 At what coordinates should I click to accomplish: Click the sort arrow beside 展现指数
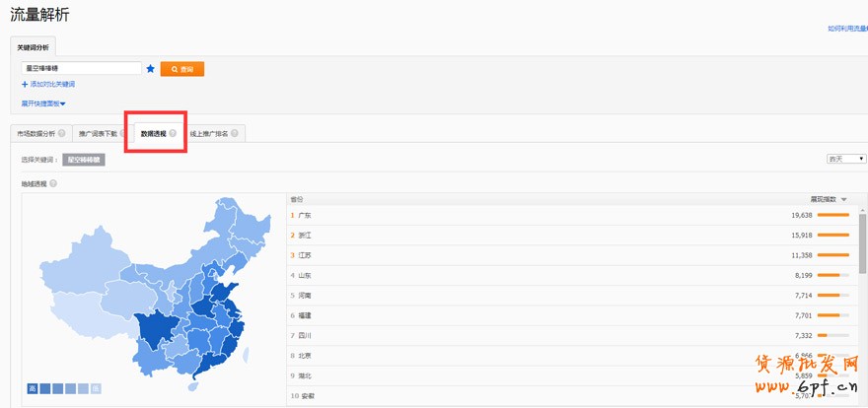click(x=844, y=199)
